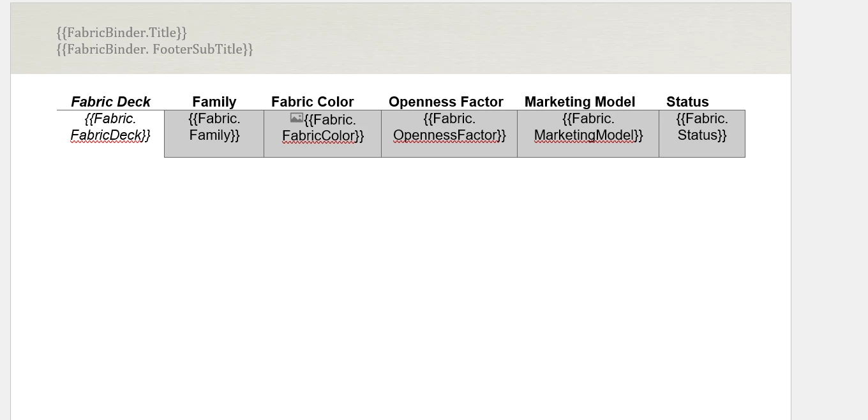This screenshot has width=868, height=420.
Task: Click the Fabric Deck column heading
Action: [x=110, y=102]
